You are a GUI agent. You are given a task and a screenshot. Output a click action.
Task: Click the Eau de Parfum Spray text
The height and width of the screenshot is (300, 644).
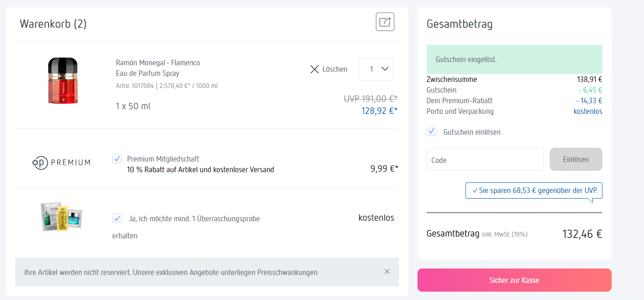click(x=147, y=73)
